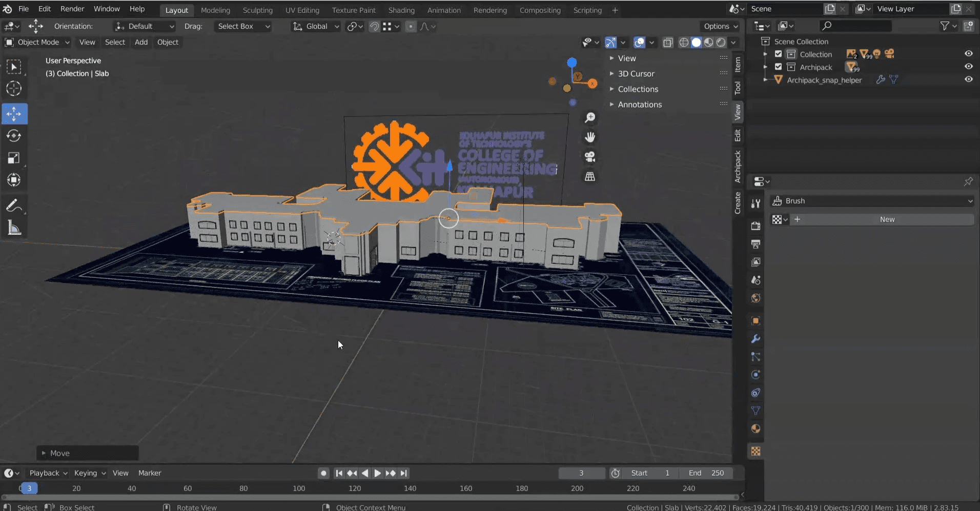This screenshot has height=511, width=980.
Task: Open the Object properties orange square tab
Action: pos(756,321)
